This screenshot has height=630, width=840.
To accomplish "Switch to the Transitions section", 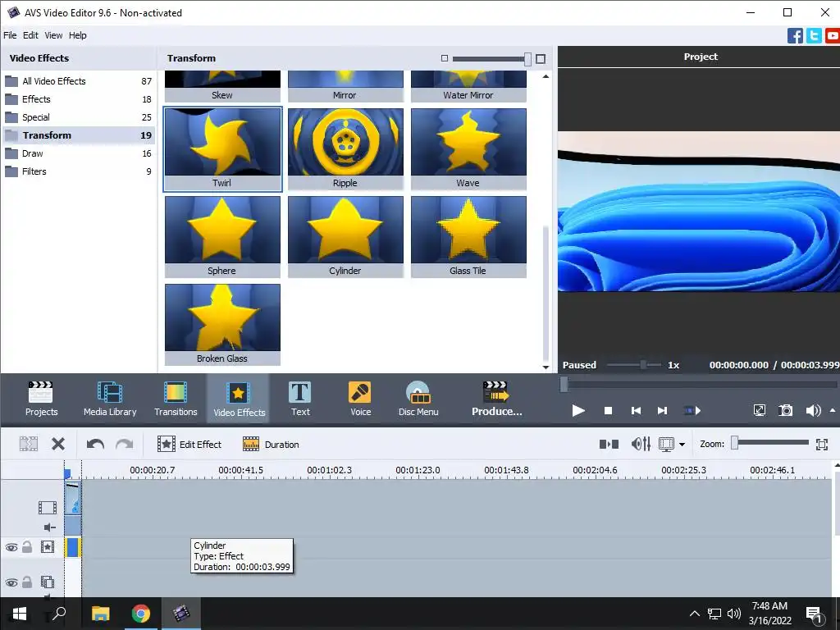I will pos(176,399).
